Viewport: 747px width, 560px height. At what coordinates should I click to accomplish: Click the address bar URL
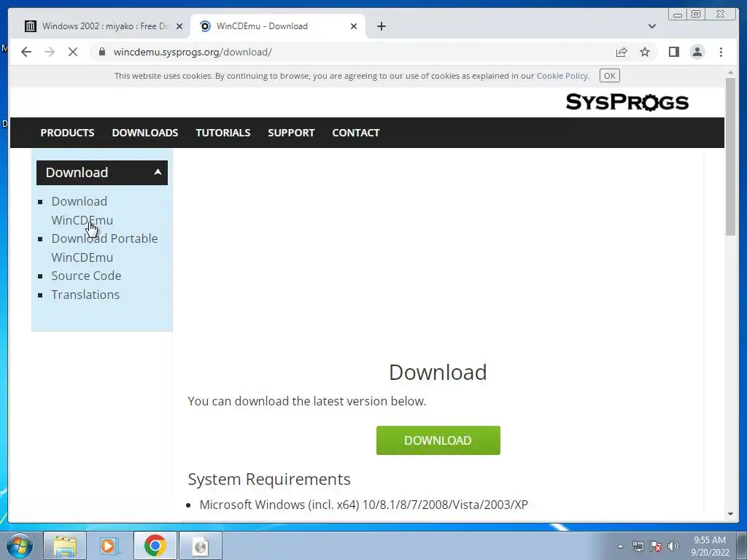pos(193,52)
